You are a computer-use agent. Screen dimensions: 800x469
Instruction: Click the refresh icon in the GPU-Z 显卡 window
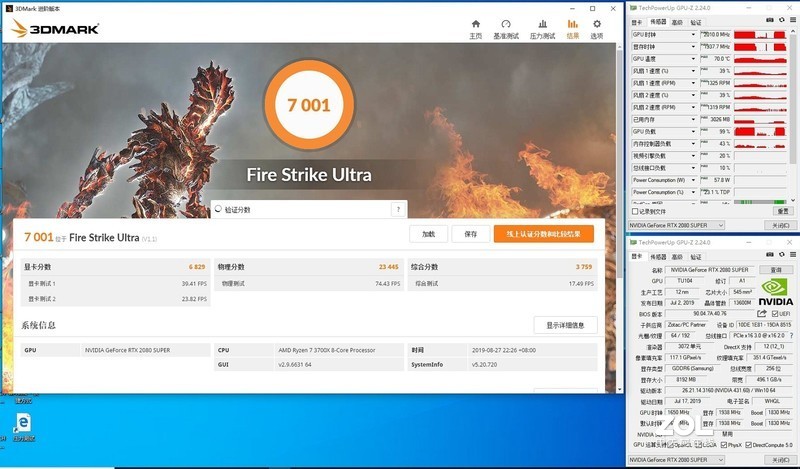(782, 254)
